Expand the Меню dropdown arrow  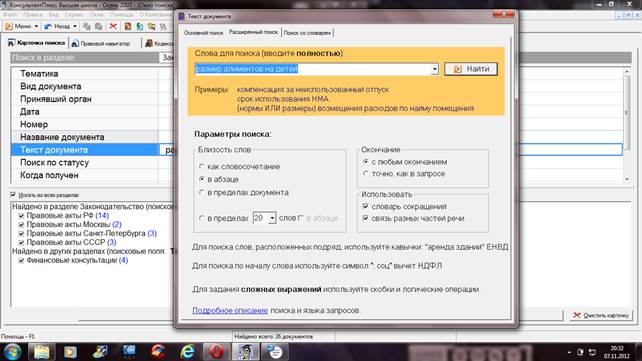[x=36, y=26]
